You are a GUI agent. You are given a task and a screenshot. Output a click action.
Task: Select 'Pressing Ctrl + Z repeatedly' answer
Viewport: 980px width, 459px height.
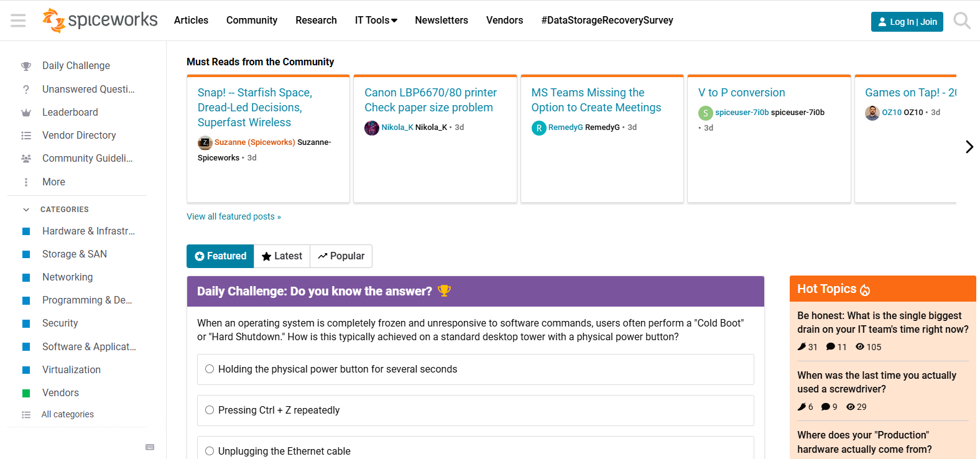(210, 410)
